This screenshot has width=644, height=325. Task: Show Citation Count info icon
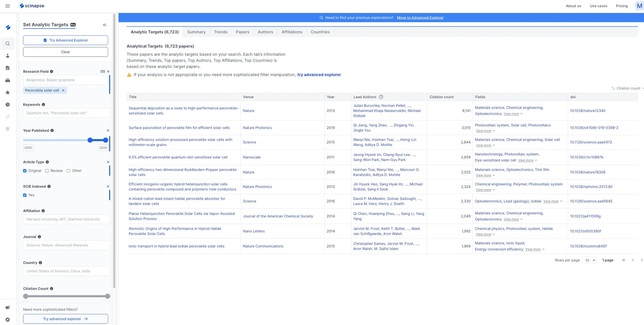click(x=52, y=288)
